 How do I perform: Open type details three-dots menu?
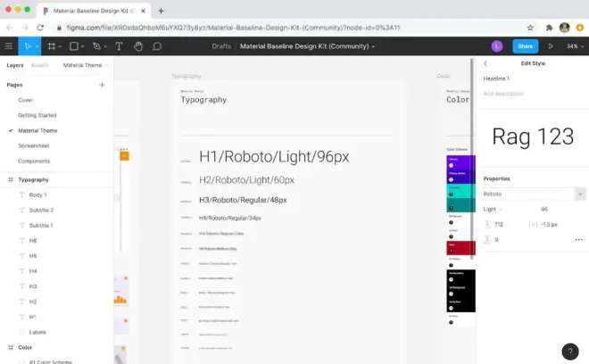(x=578, y=240)
